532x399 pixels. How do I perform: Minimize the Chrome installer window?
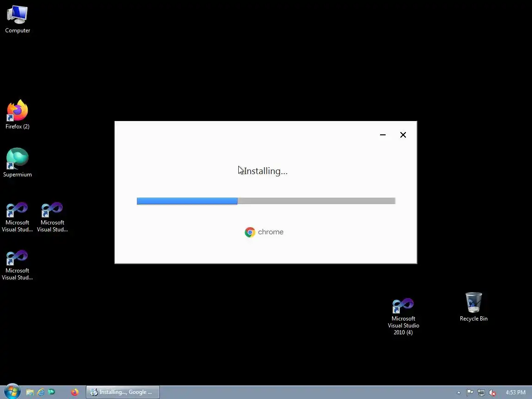click(x=383, y=135)
